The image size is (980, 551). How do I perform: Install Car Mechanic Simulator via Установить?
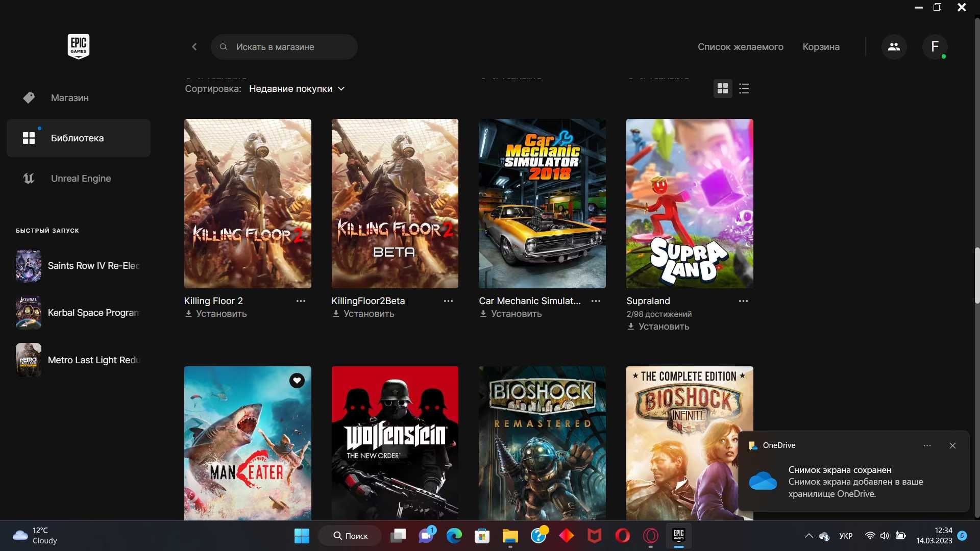510,314
